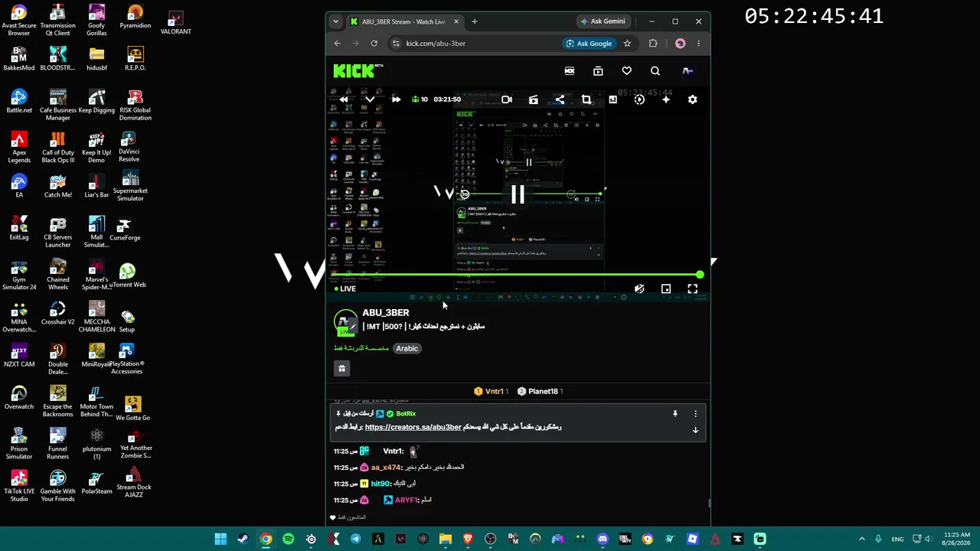
Task: Close the ABU_3BER Stream tab
Action: click(456, 21)
